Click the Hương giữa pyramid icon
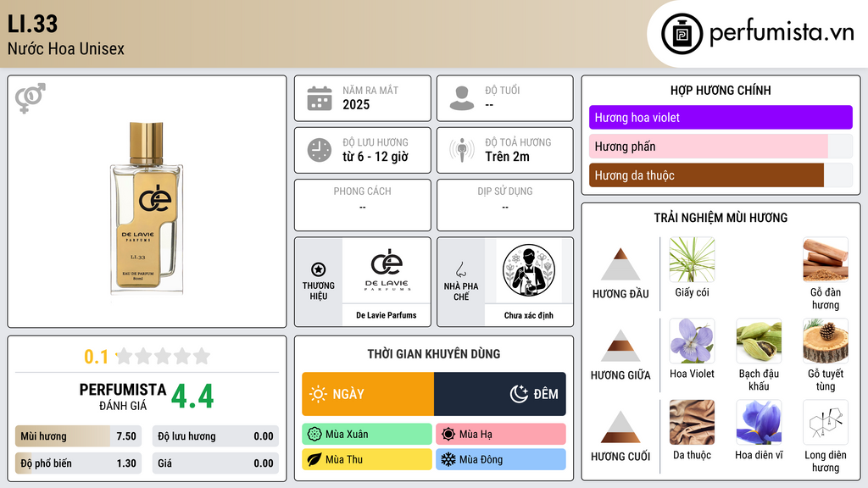Viewport: 868px width, 488px height. tap(620, 346)
